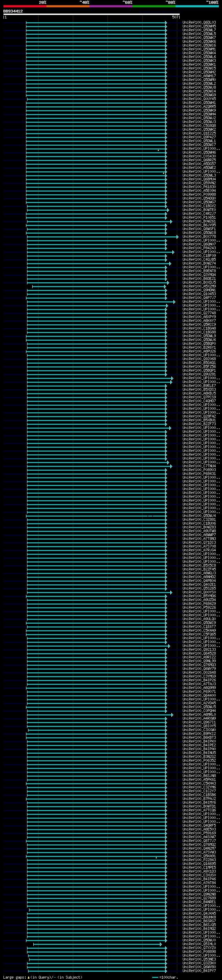The height and width of the screenshot is (980, 222).
Task: Click hit label UniRef100_C4R2J7
Action: (199, 214)
